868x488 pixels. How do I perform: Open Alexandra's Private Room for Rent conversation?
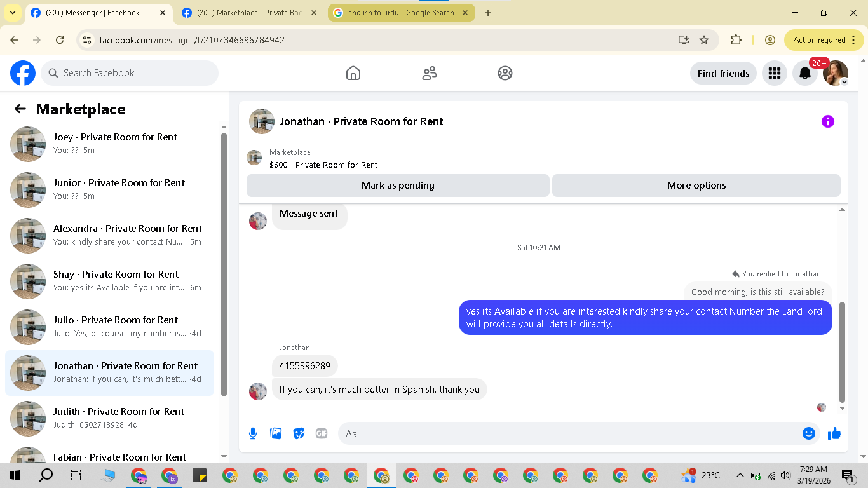[109, 236]
